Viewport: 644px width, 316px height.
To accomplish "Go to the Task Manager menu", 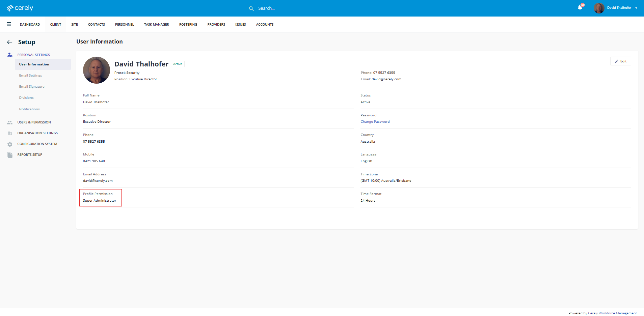I will pos(156,25).
